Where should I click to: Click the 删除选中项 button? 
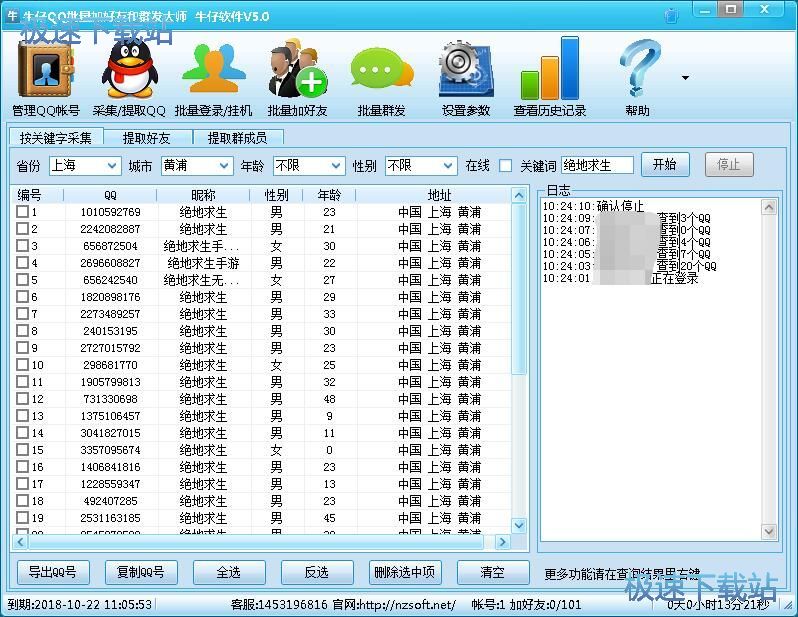405,573
